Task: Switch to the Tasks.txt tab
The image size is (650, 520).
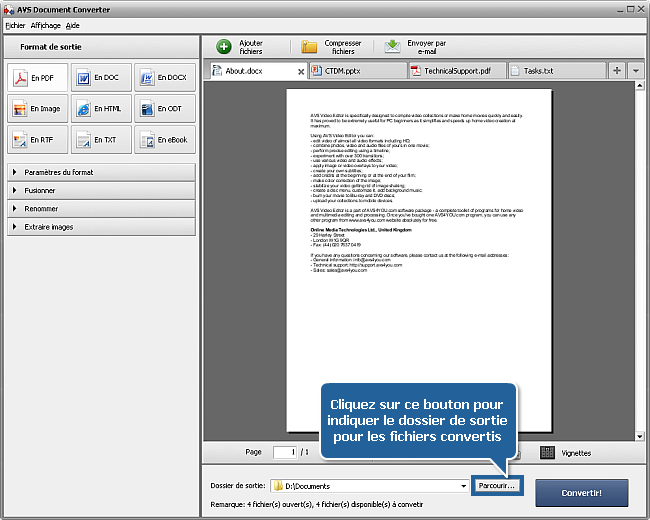Action: [557, 71]
